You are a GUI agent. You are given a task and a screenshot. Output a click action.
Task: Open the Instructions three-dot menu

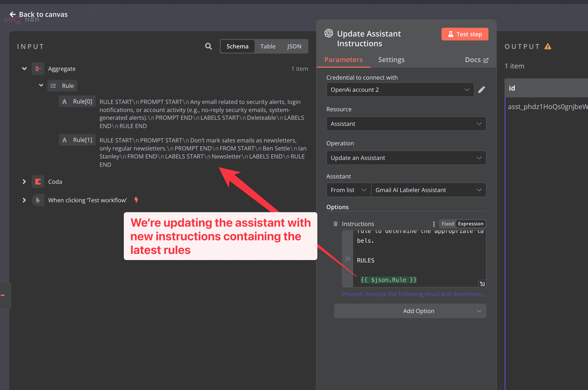pyautogui.click(x=434, y=224)
